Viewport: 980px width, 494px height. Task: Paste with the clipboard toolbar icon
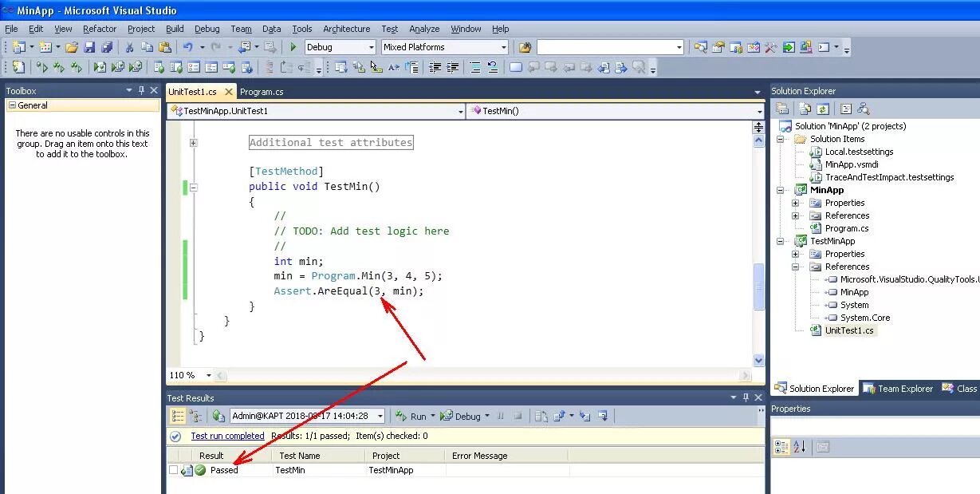(x=165, y=47)
